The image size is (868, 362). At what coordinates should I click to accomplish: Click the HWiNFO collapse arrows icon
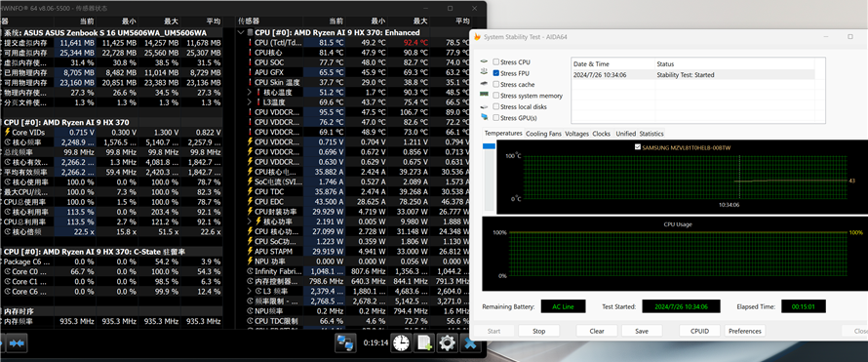(x=17, y=343)
